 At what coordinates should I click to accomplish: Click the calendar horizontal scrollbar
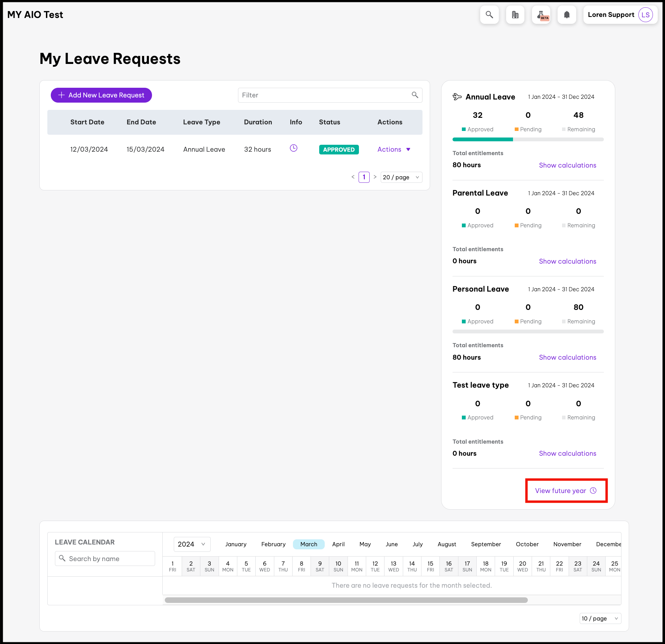click(346, 600)
